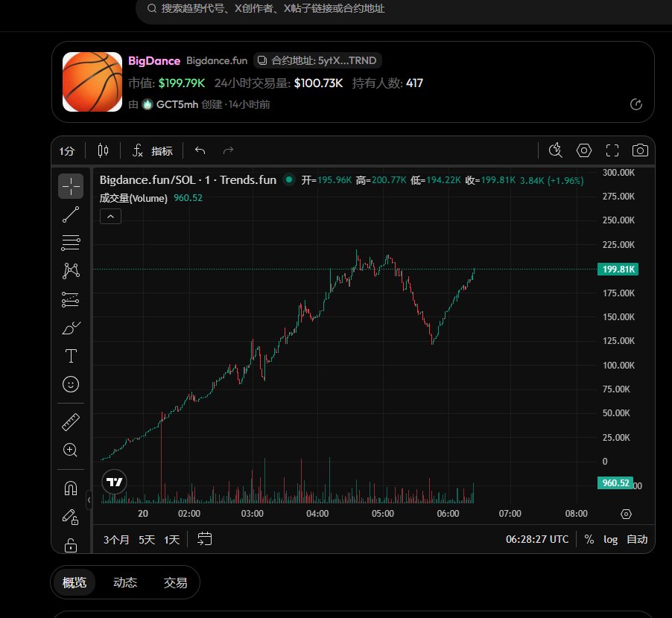Undo the last chart action

[200, 150]
